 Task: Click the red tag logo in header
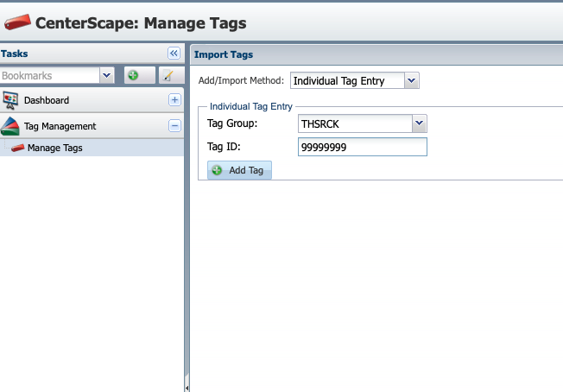[17, 22]
